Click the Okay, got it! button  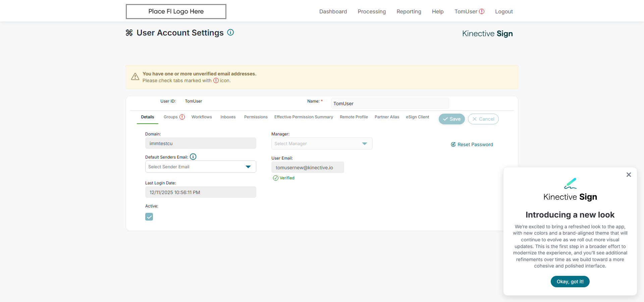(x=570, y=282)
